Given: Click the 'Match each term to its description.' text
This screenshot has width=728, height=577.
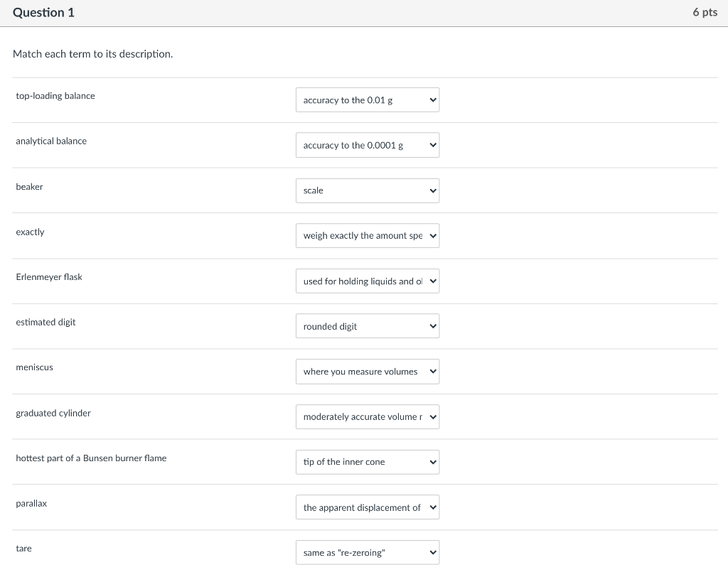Looking at the screenshot, I should tap(93, 54).
